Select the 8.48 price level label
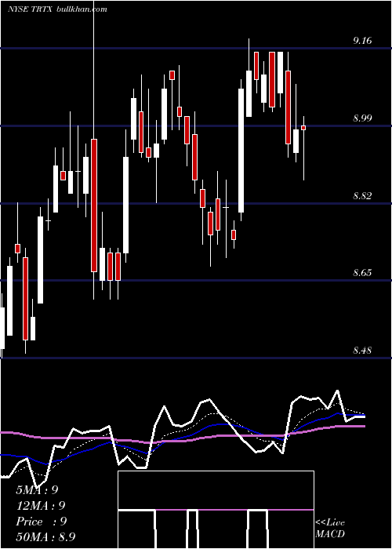 click(x=362, y=351)
